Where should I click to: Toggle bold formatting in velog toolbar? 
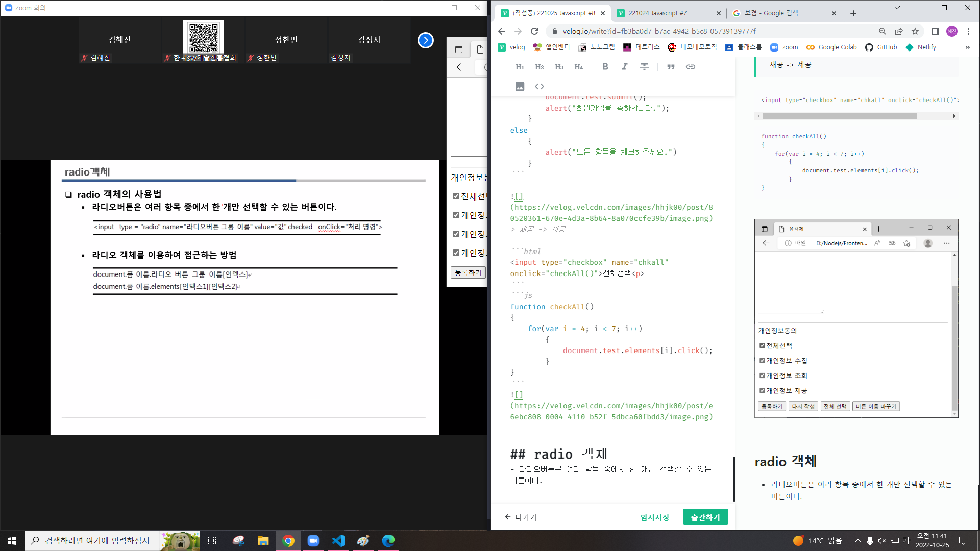[605, 67]
